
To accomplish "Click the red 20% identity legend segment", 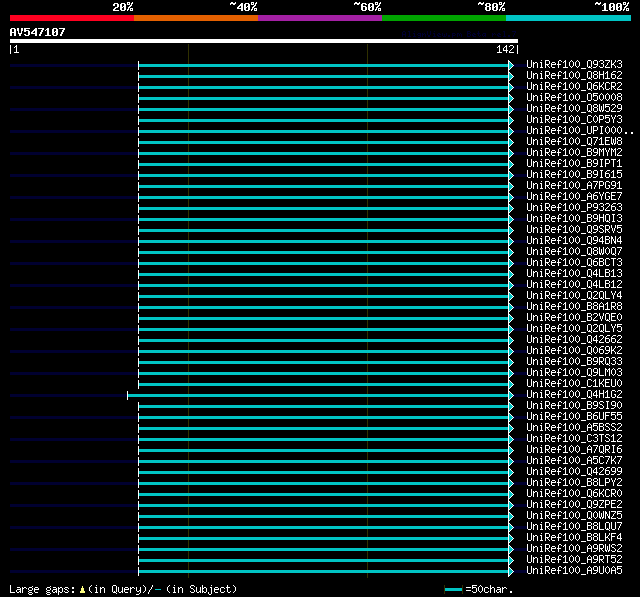I will (x=72, y=18).
